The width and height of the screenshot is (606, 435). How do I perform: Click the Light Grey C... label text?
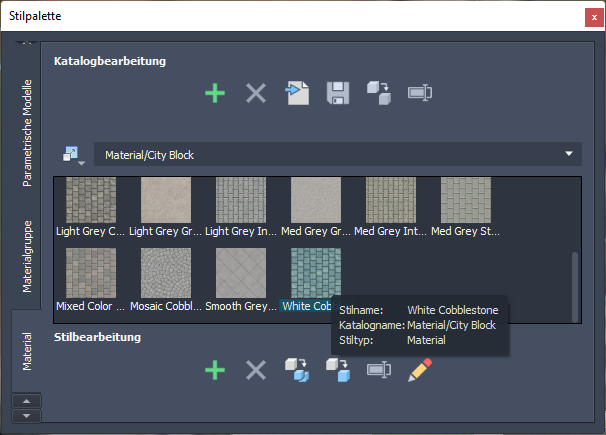[90, 231]
